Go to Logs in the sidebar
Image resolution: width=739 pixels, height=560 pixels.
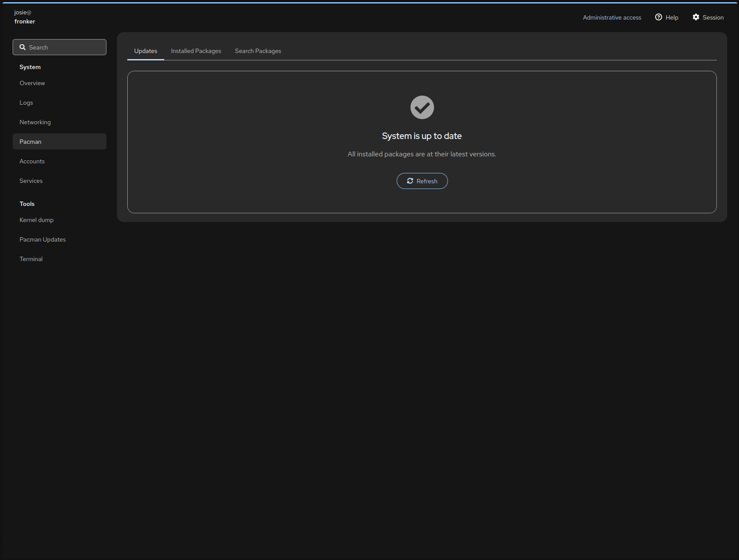(26, 103)
